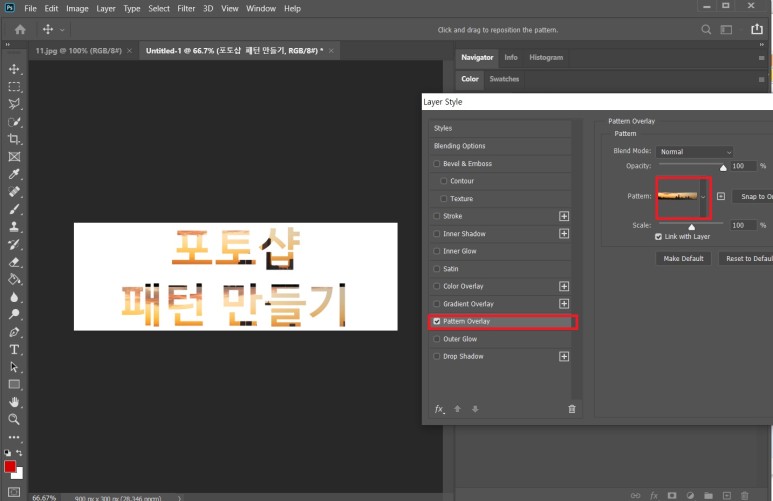
Task: Open the Search magnifier icon
Action: 706,30
